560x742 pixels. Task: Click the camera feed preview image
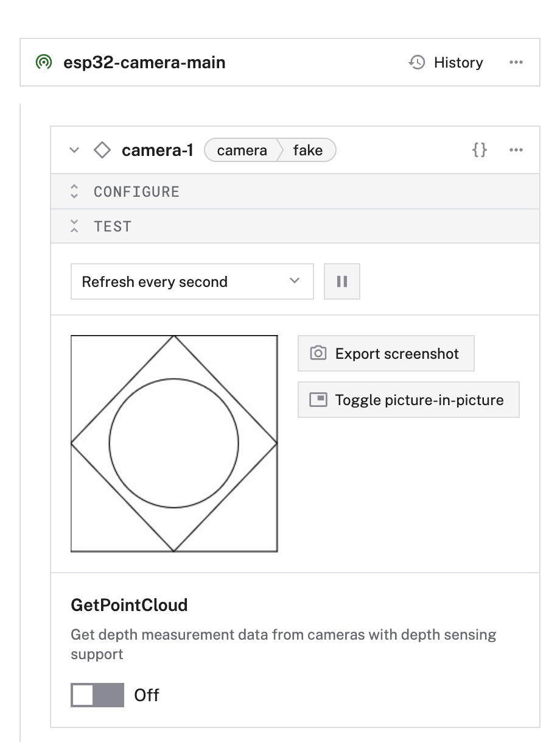(x=174, y=443)
